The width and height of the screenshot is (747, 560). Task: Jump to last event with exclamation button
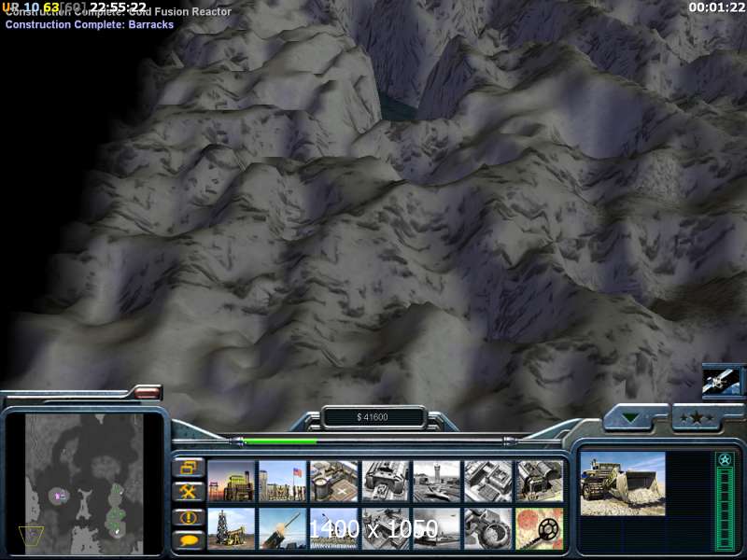[188, 516]
